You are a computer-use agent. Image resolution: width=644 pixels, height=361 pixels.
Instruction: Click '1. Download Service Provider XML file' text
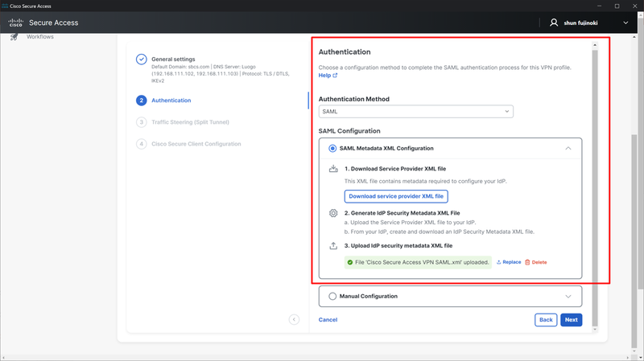[x=395, y=169]
